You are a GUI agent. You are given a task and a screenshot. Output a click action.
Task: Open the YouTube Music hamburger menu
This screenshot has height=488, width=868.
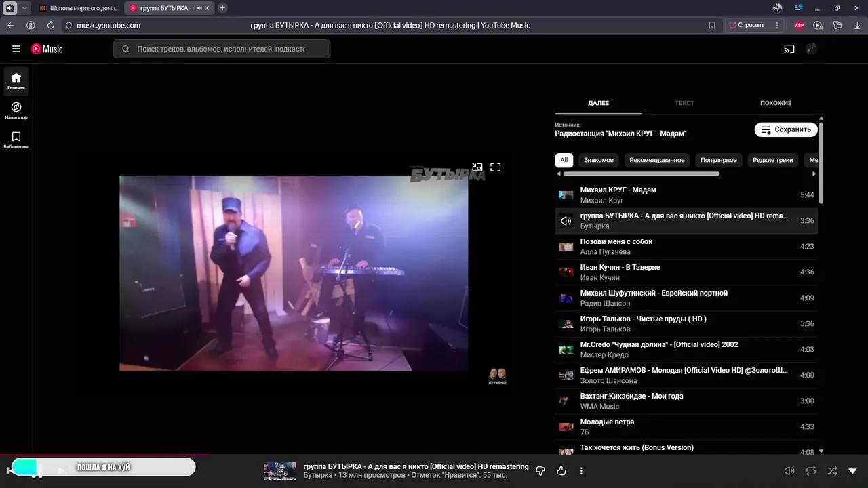click(16, 49)
